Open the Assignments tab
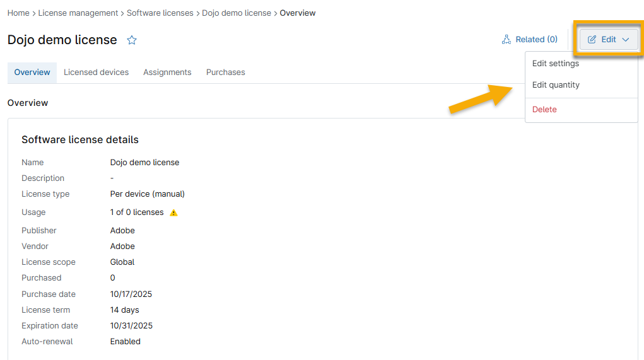This screenshot has height=360, width=644. 167,73
